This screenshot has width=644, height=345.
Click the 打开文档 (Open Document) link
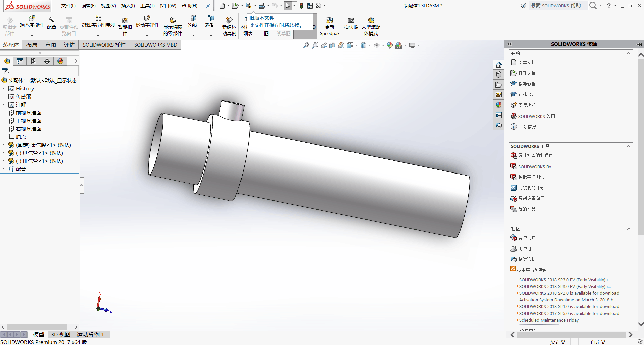(527, 73)
